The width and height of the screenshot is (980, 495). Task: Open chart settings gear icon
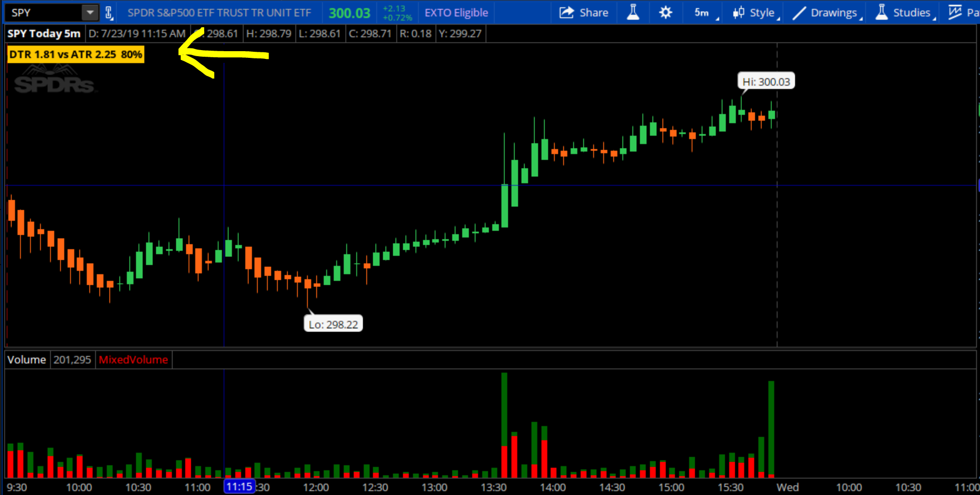[665, 12]
